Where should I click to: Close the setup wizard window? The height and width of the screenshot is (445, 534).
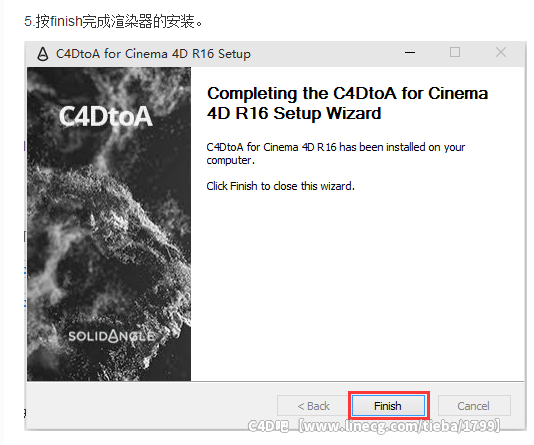coord(501,52)
